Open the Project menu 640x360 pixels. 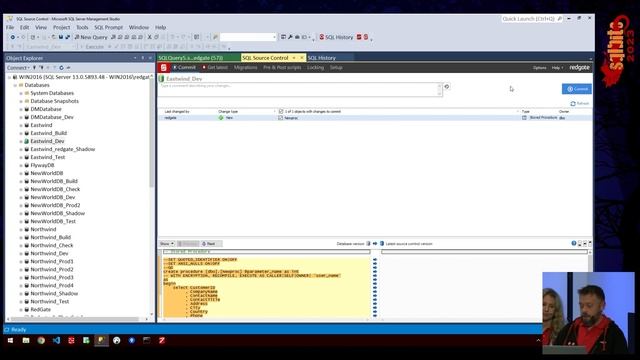[62, 27]
